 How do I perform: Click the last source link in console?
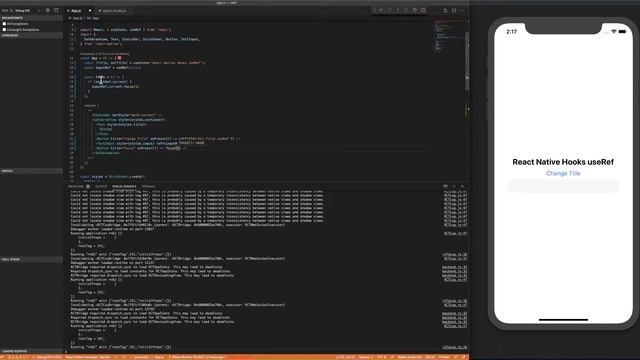pyautogui.click(x=454, y=347)
